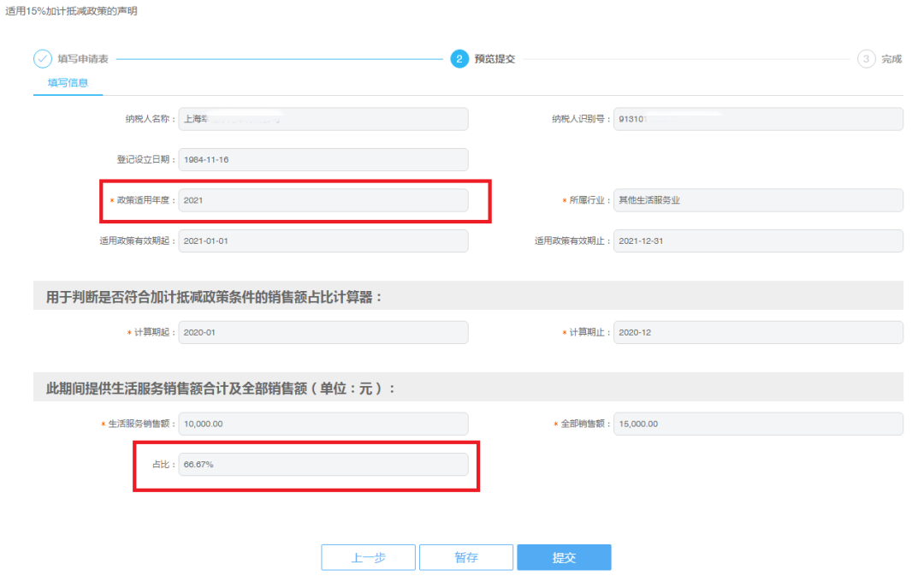Click the 全部销售额 field showing 15,000.00
This screenshot has width=924, height=582.
coord(758,424)
